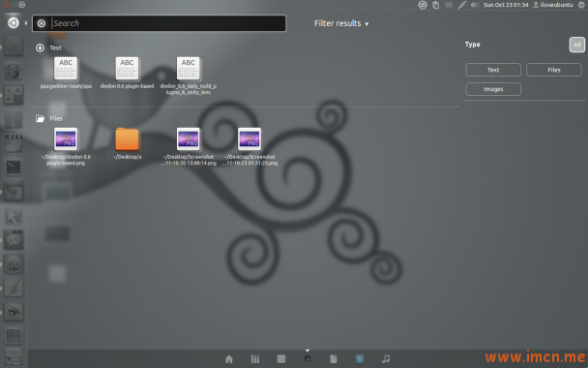This screenshot has width=588, height=368.
Task: Open the sound volume indicator
Action: (x=475, y=5)
